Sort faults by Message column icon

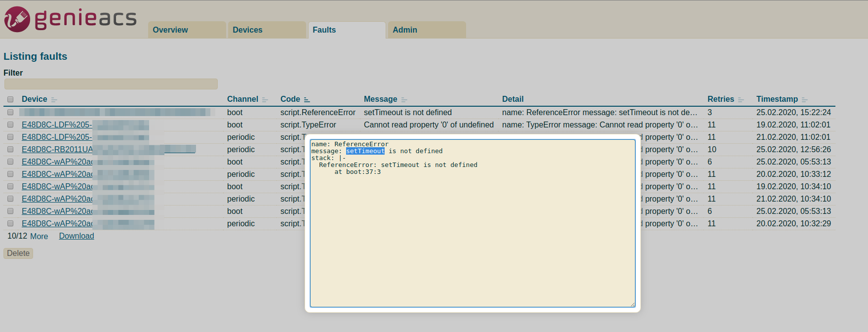pyautogui.click(x=404, y=100)
